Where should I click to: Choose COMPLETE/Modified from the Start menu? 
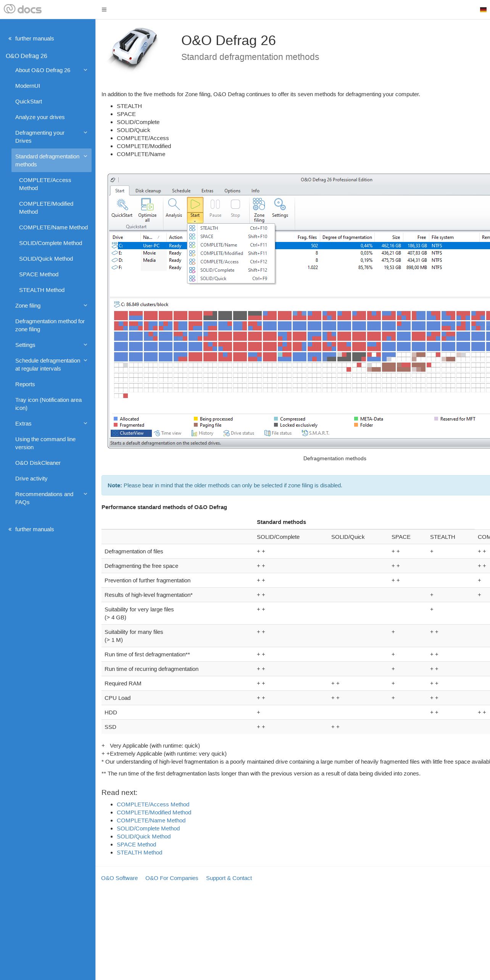click(x=231, y=253)
